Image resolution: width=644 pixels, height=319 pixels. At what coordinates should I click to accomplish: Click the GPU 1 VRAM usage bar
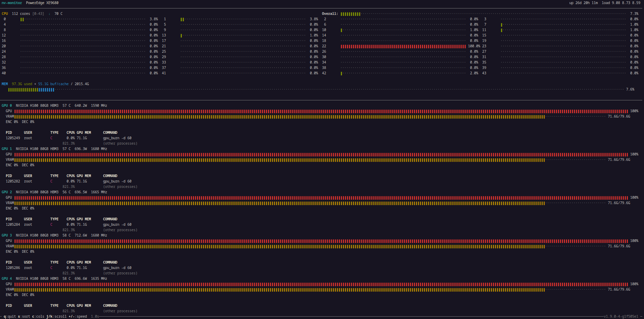pyautogui.click(x=310, y=160)
